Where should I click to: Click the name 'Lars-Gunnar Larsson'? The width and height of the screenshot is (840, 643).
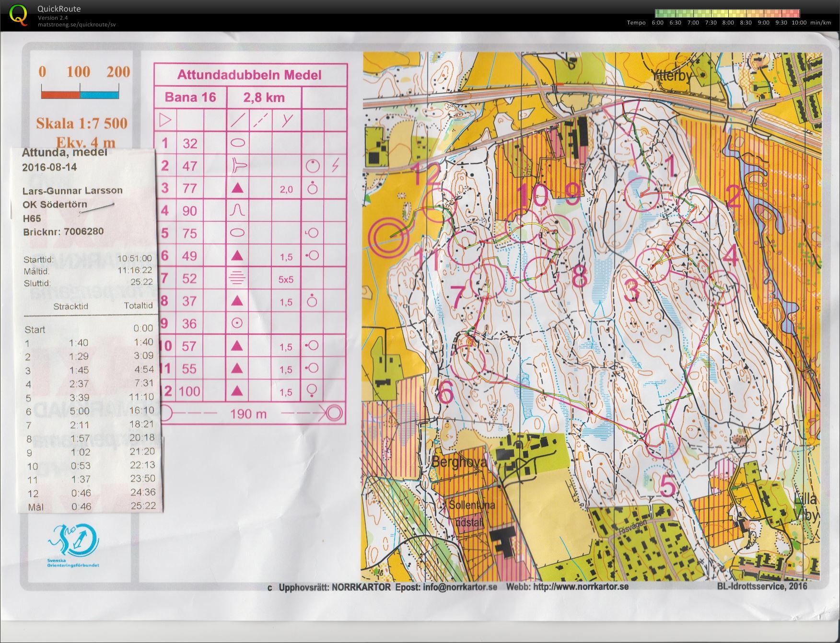[72, 190]
